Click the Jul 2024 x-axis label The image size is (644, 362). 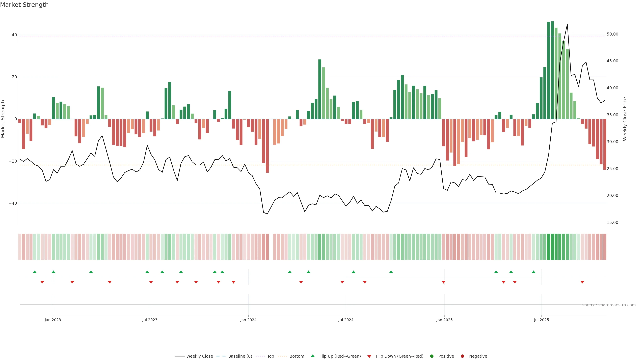[346, 320]
